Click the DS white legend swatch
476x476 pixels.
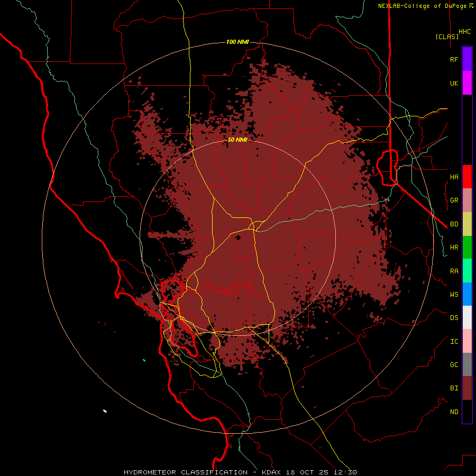(467, 317)
